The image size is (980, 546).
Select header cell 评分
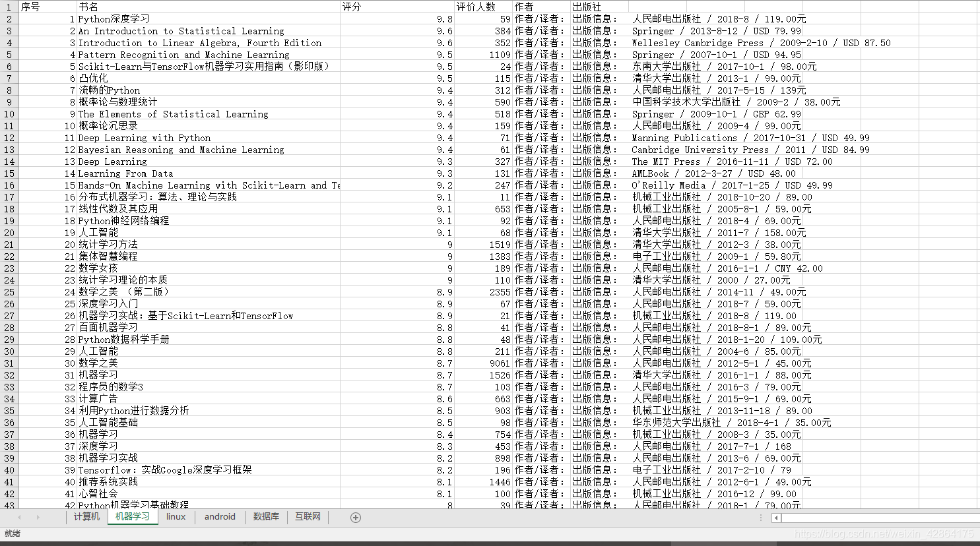click(398, 7)
